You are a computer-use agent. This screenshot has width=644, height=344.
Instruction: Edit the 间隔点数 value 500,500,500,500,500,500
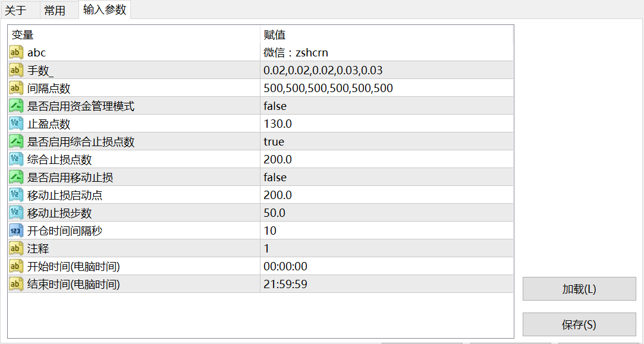click(x=387, y=89)
